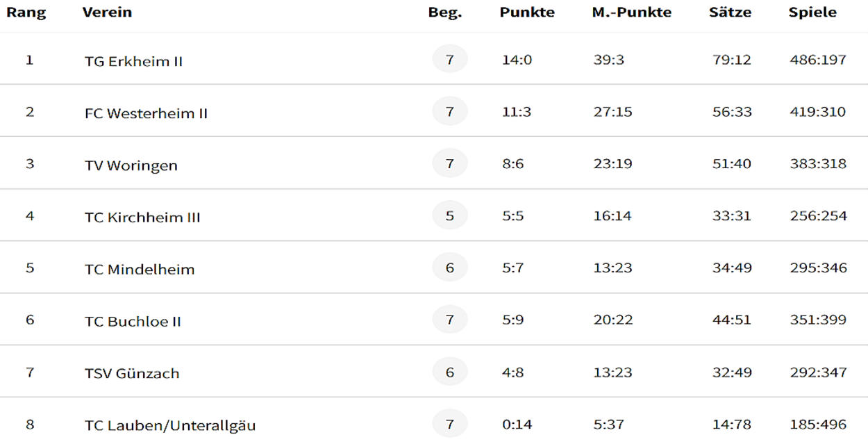Screen dimensions: 868x444
Task: Click the matches badge 5 for TC Kirchheim III
Action: (450, 215)
